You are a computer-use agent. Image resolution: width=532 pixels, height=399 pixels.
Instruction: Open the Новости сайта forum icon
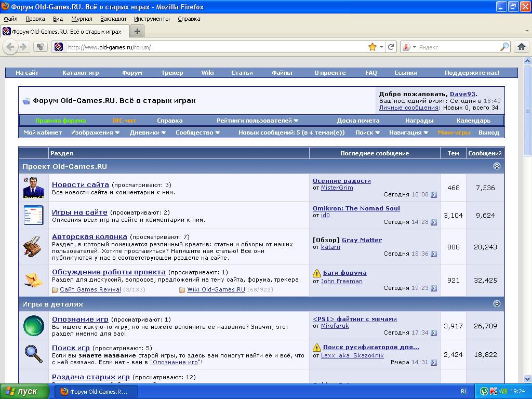[34, 187]
